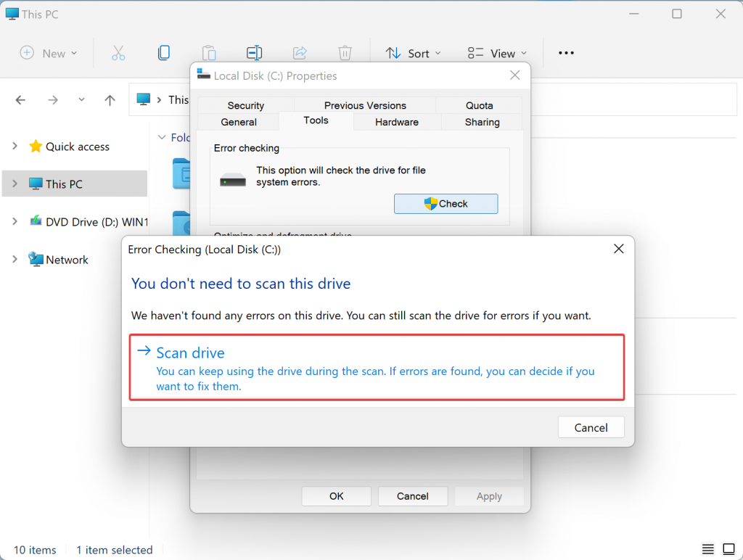743x560 pixels.
Task: Expand Quick access in navigation pane
Action: 15,146
